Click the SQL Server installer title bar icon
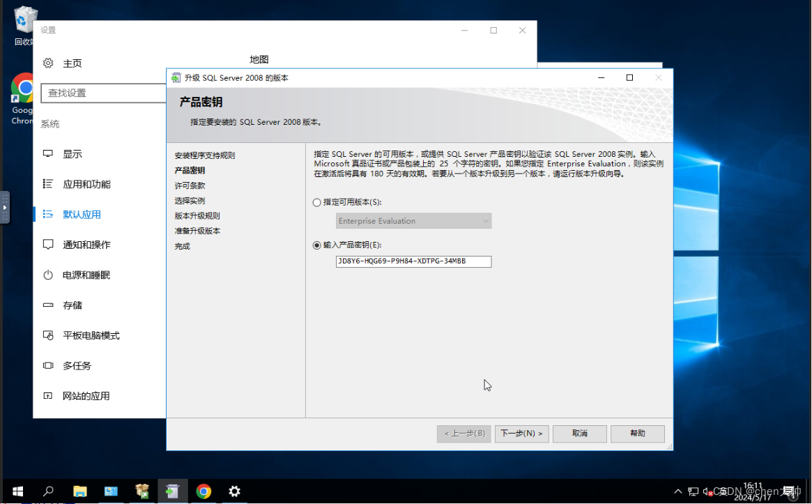Viewport: 812px width, 504px height. point(176,77)
